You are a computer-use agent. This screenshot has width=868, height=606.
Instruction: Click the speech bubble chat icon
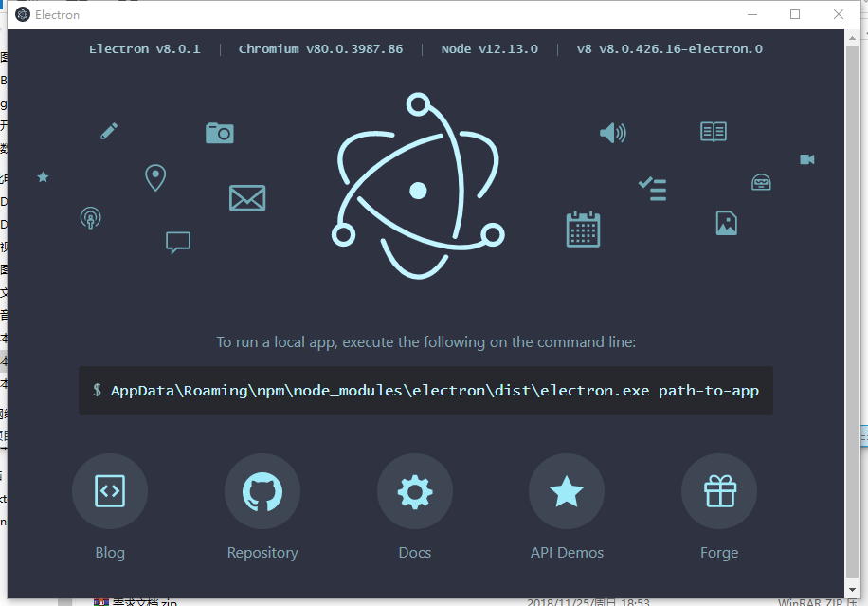[x=178, y=243]
